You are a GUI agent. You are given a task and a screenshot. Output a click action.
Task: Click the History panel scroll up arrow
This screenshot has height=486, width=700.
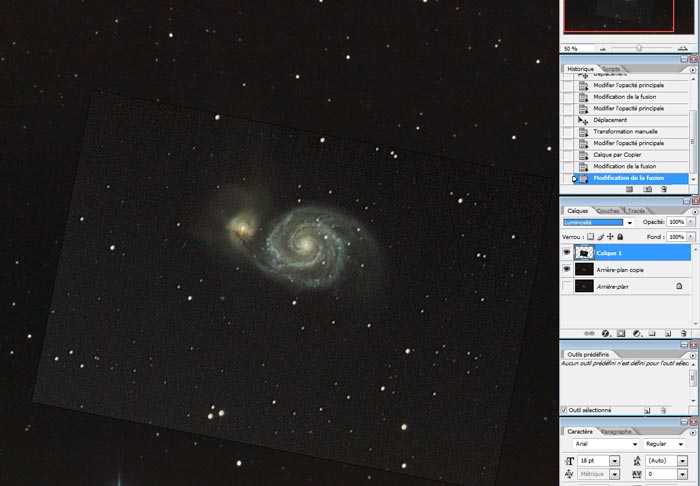point(693,77)
